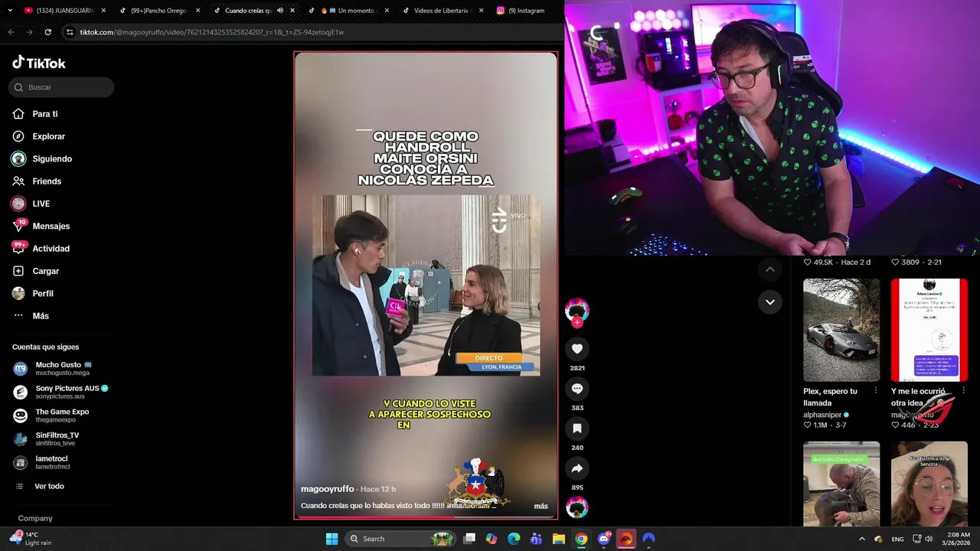This screenshot has width=980, height=551.
Task: Open magooyruffo profile from video caption
Action: (x=327, y=489)
